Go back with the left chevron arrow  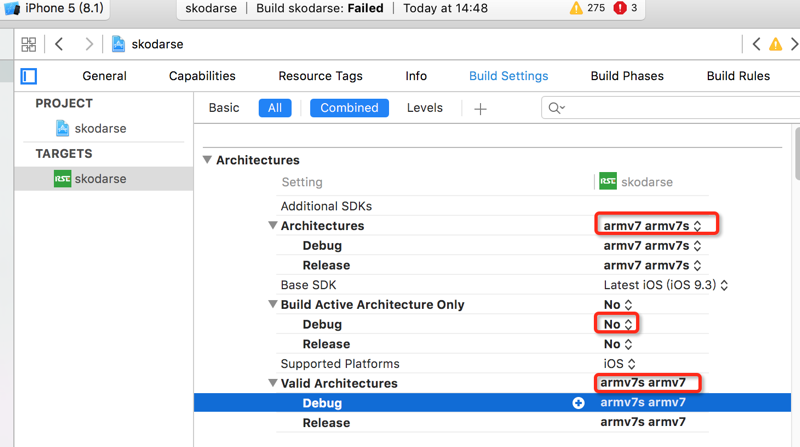60,44
